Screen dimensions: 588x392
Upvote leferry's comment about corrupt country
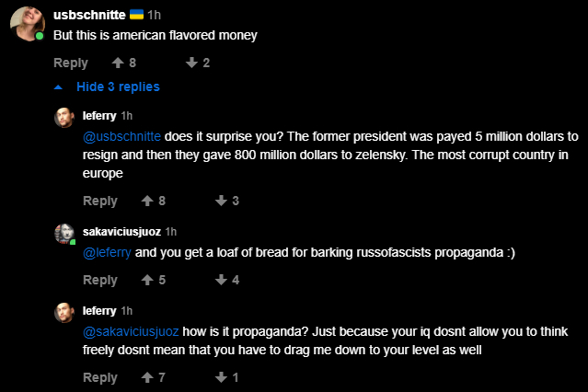(x=147, y=201)
